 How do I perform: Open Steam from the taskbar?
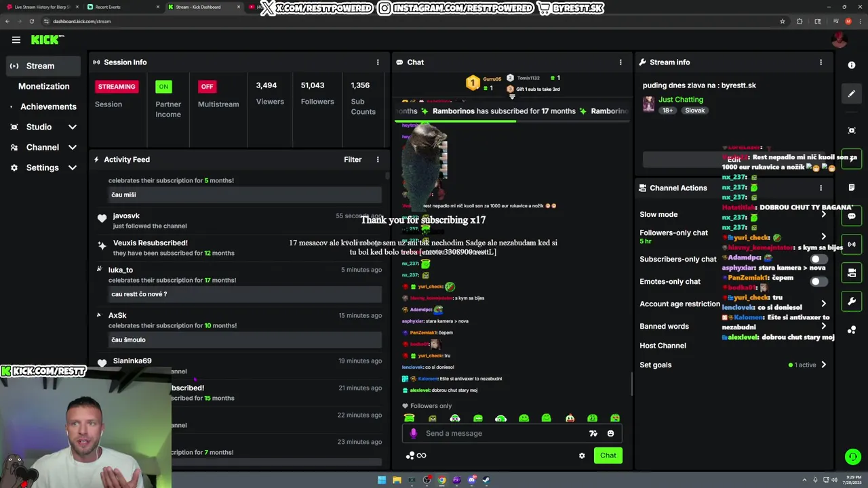(x=486, y=480)
